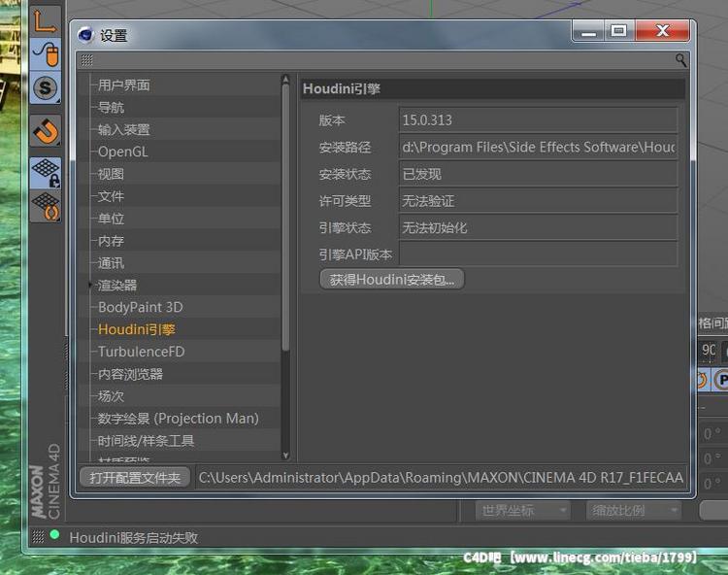Click the Houdini引擎 panel header
Screen dimensions: 728x575
(x=492, y=88)
